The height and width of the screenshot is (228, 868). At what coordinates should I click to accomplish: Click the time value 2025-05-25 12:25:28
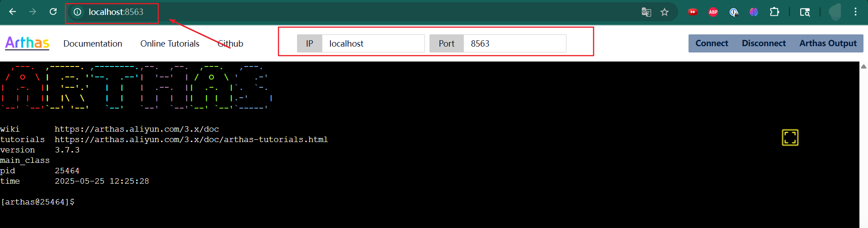click(x=102, y=181)
